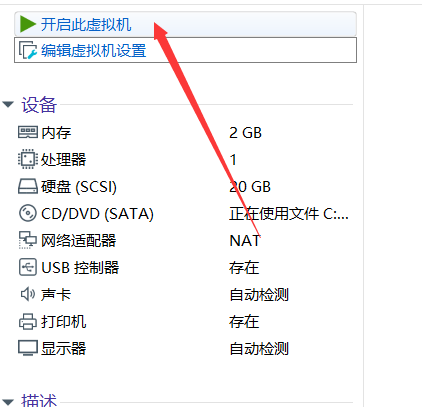Select the processor (处理器) icon
422x407 pixels.
point(28,159)
